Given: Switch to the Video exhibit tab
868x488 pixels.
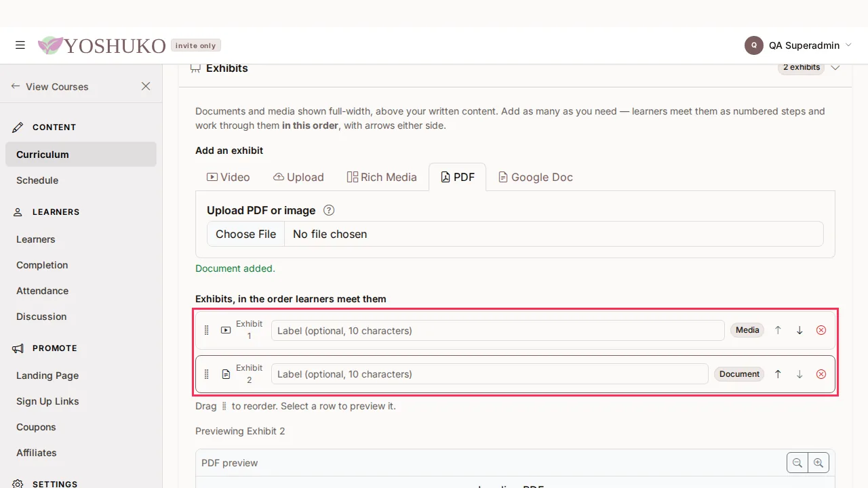Looking at the screenshot, I should click(229, 177).
